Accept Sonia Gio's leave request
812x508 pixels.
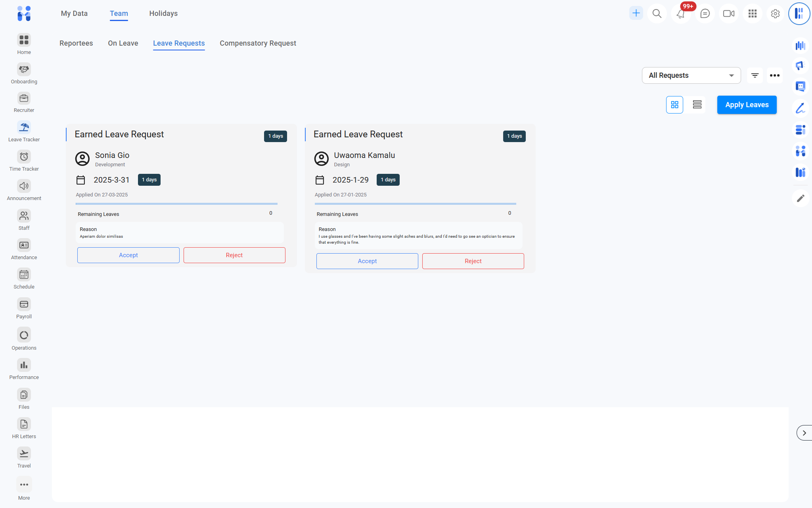tap(128, 255)
